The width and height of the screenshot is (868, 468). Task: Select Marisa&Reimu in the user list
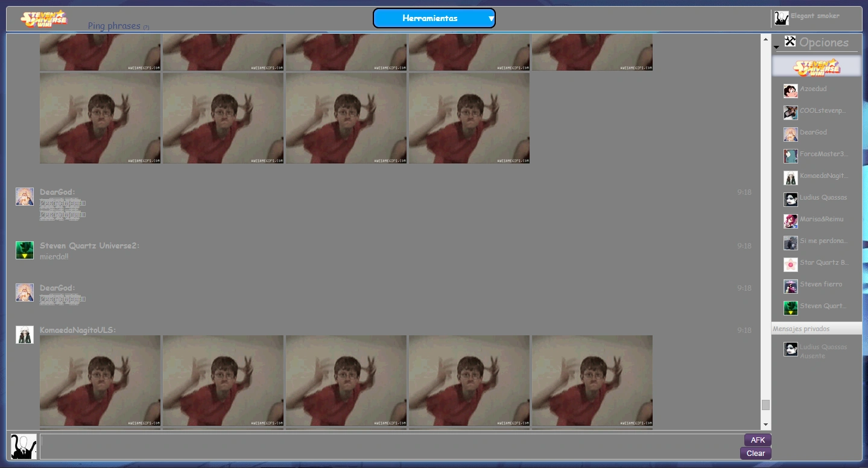point(821,220)
